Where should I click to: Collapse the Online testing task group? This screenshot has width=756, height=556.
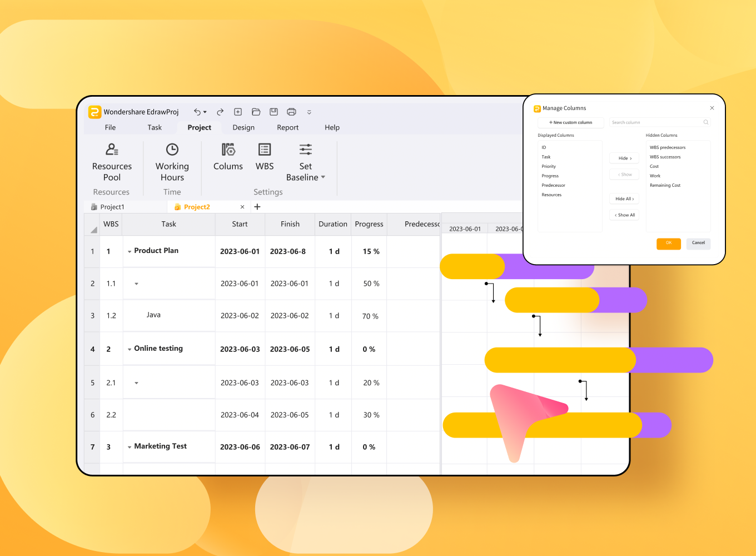click(130, 350)
